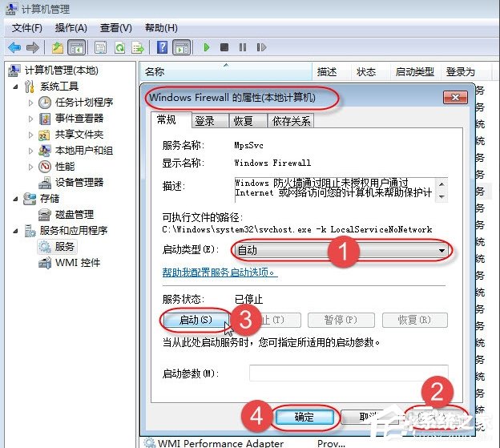This screenshot has height=448, width=500.
Task: Switch to the 登录 tab
Action: 204,121
